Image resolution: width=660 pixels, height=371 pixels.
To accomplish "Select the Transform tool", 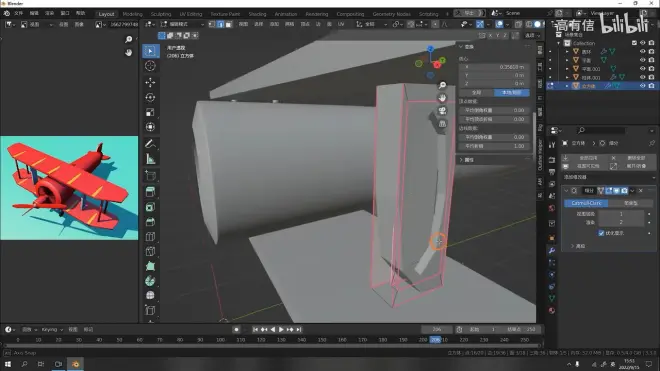I will coord(150,127).
